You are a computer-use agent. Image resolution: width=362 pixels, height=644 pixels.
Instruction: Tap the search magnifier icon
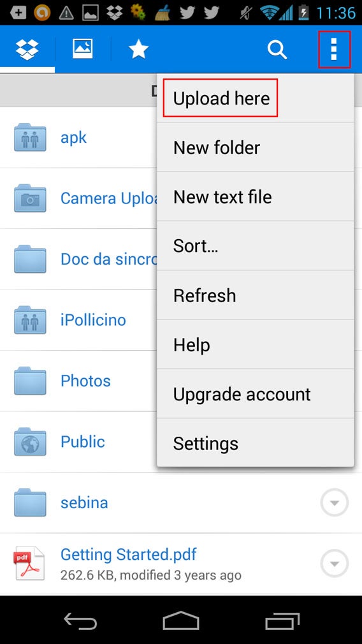click(x=277, y=50)
